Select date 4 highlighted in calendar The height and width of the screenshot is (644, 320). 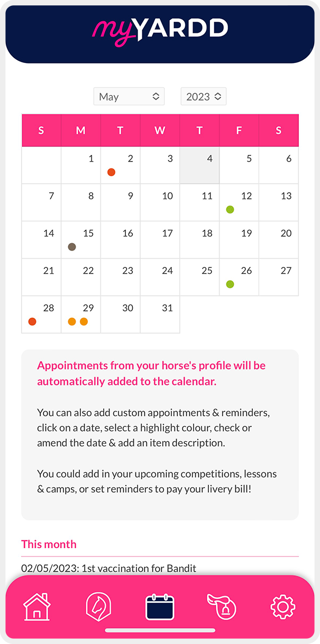click(200, 165)
